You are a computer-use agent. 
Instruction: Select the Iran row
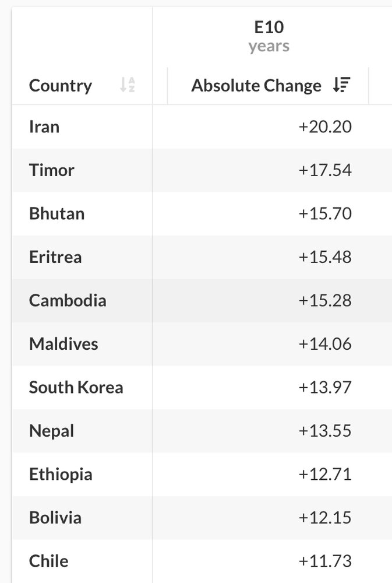point(202,127)
